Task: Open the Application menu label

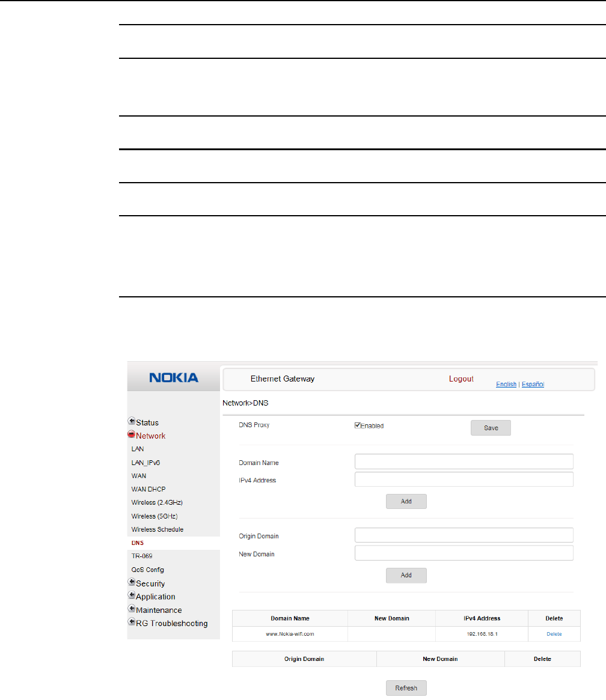Action: [x=155, y=597]
